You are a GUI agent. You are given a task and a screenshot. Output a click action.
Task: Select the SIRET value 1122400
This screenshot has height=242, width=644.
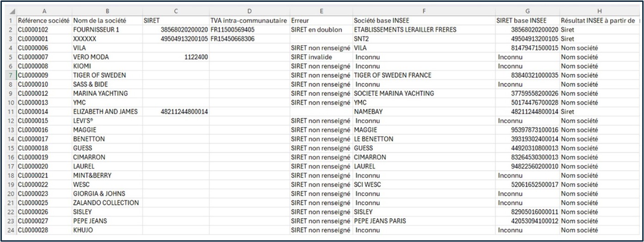tap(176, 57)
